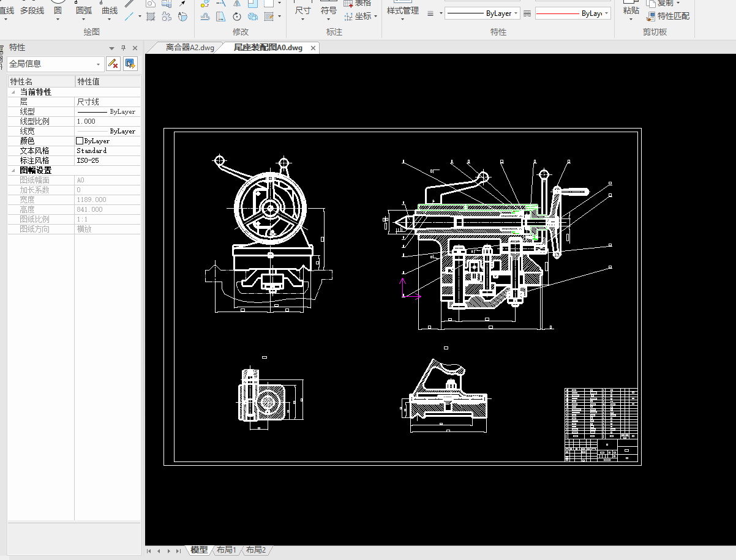Click the 颜色 ByLayer color swatch
This screenshot has height=560, width=736.
80,141
